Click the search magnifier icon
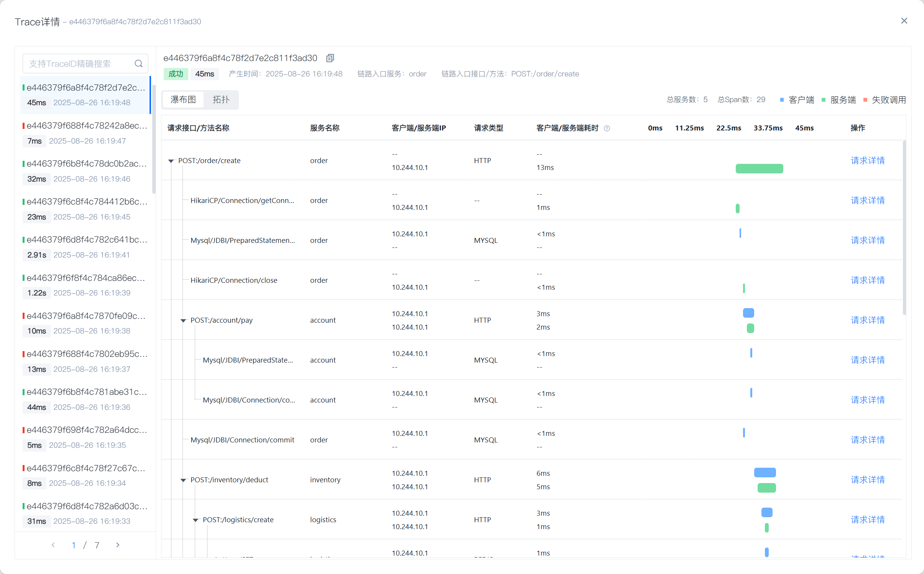 coord(138,64)
